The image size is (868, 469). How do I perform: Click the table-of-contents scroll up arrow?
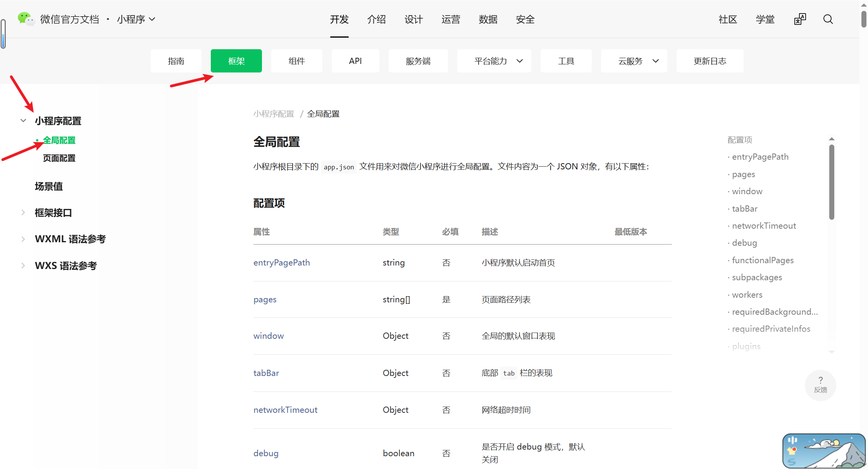click(832, 139)
